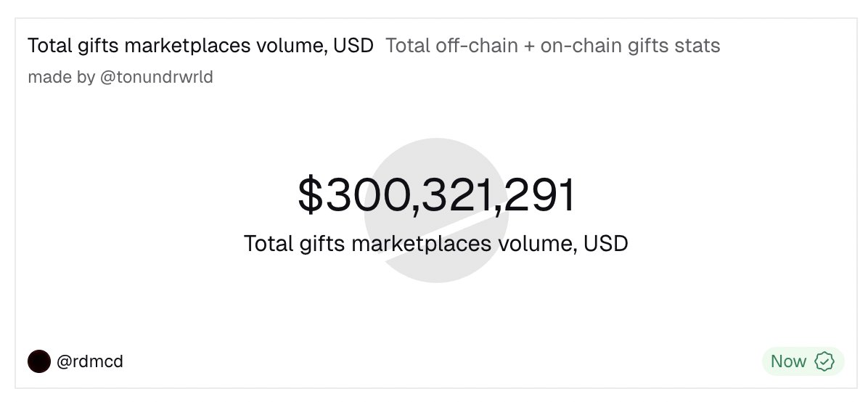This screenshot has height=402, width=868.
Task: Click the dollar sign of the counter
Action: (x=310, y=196)
